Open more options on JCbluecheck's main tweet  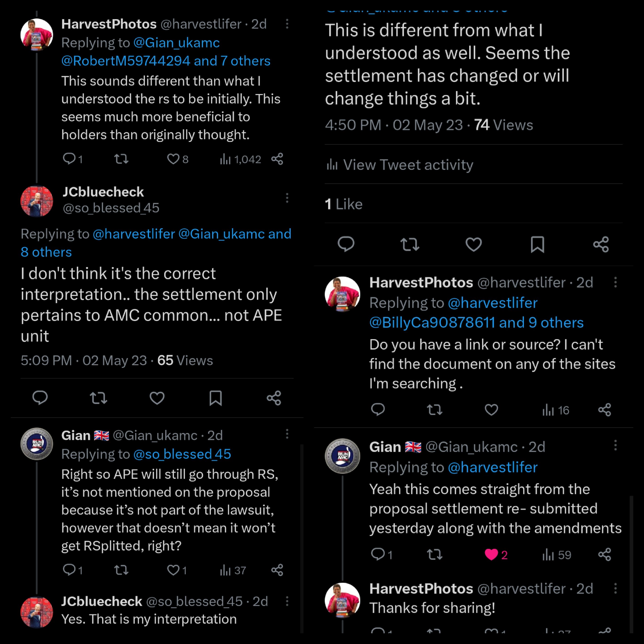[x=287, y=198]
